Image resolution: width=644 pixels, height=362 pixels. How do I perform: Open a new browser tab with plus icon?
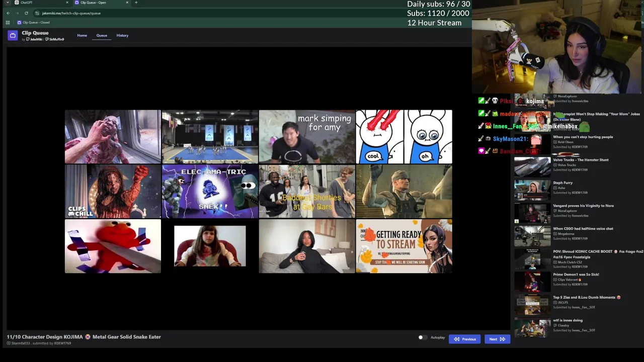point(136,3)
